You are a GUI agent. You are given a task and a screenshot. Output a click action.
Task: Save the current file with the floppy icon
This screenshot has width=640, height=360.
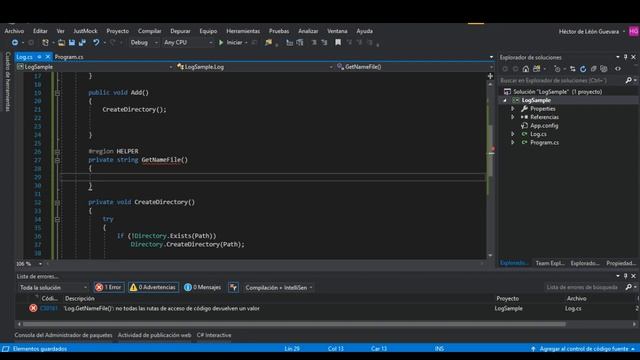pos(72,42)
